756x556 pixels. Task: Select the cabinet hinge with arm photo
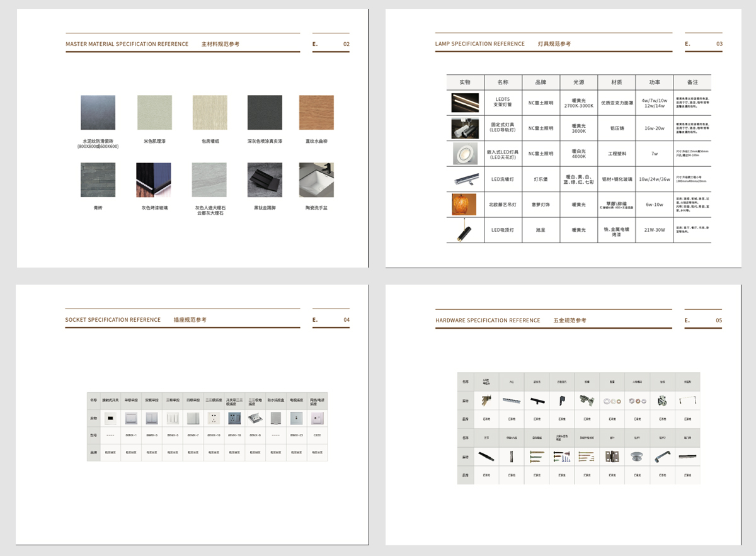coord(587,400)
